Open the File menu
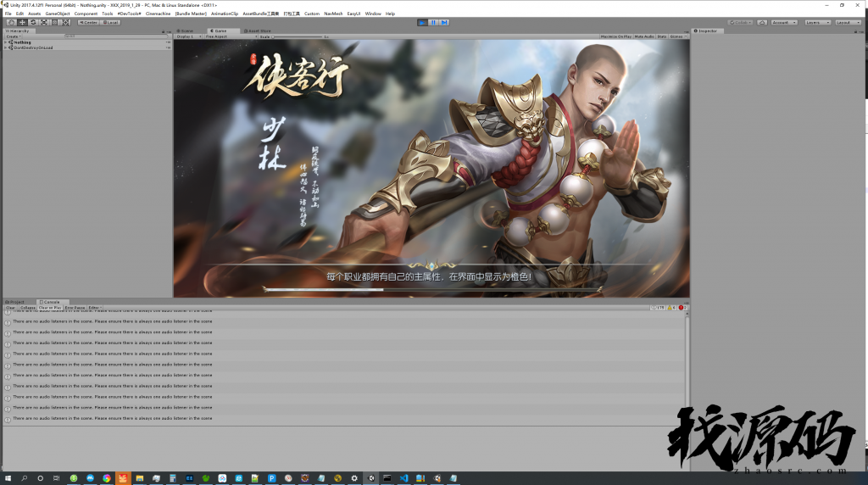The width and height of the screenshot is (868, 485). (x=8, y=14)
